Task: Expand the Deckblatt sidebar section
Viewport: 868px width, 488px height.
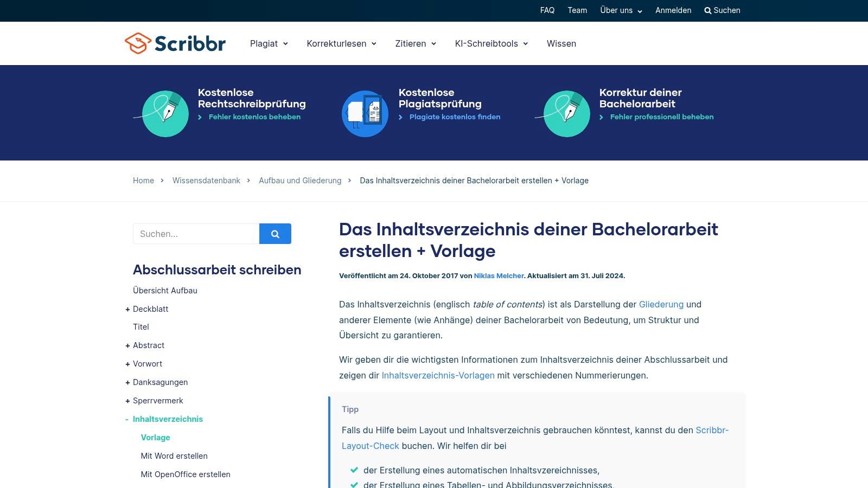Action: coord(127,309)
